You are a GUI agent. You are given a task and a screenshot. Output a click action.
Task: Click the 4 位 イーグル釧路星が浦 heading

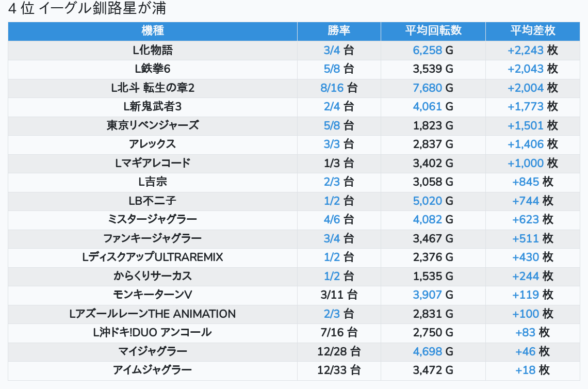[x=87, y=9]
